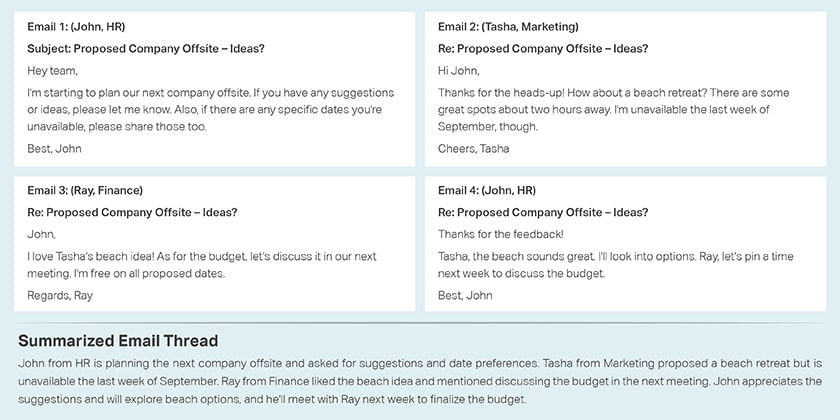Screen dimensions: 840x420
Task: Click 'Thanks for the feedback!' in Email 4
Action: click(x=500, y=234)
